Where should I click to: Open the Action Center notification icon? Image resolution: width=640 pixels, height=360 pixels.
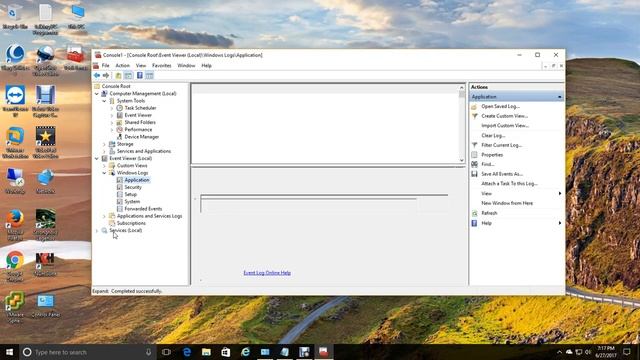[x=627, y=352]
